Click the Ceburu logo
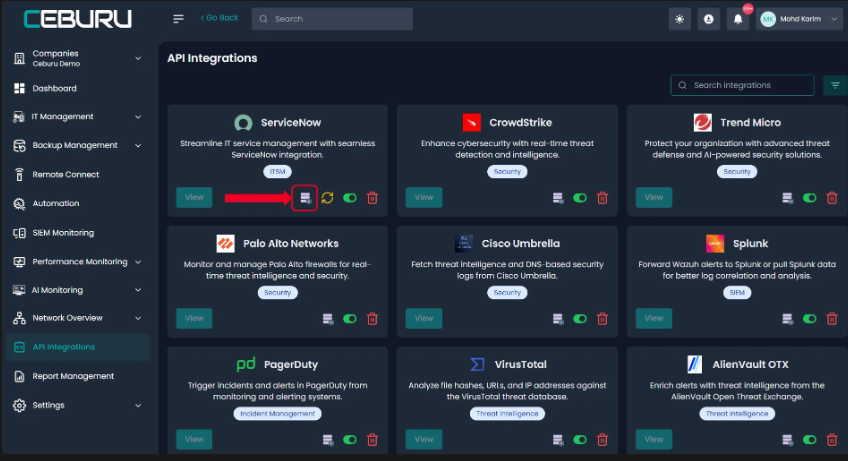Image resolution: width=848 pixels, height=461 pixels. pyautogui.click(x=78, y=19)
